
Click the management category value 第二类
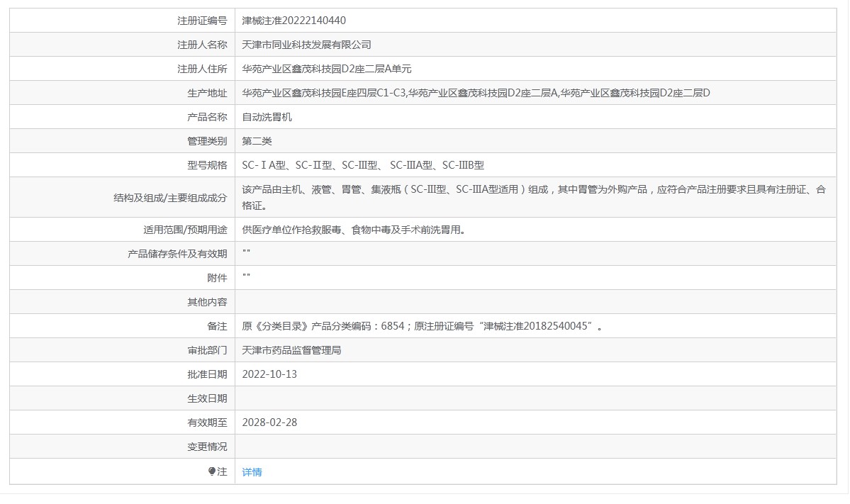(x=257, y=141)
